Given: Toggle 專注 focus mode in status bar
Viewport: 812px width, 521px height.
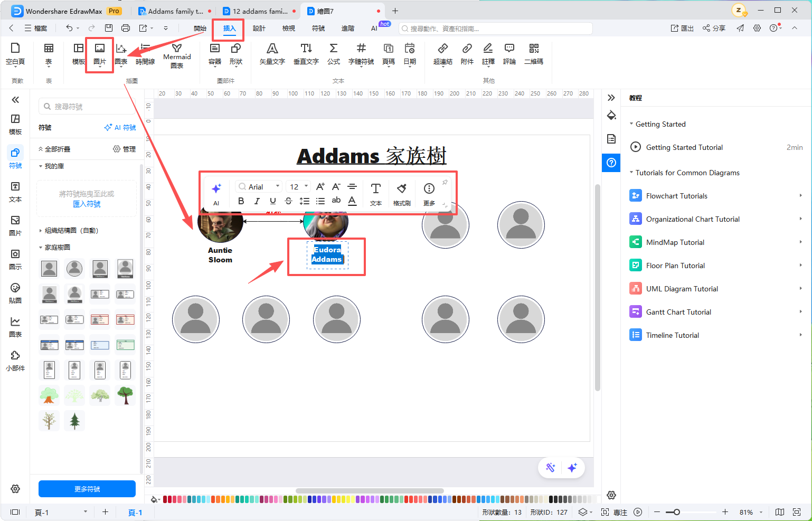Looking at the screenshot, I should (x=615, y=512).
